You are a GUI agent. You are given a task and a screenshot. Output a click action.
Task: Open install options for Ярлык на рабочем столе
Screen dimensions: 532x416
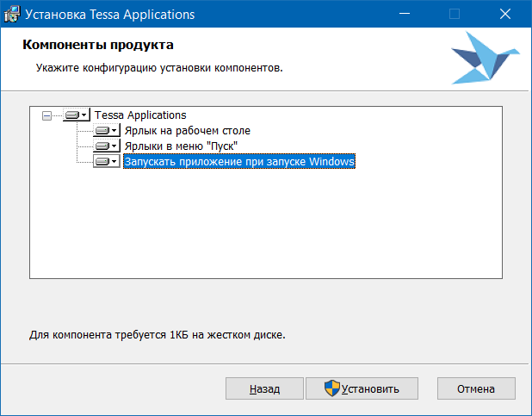pos(107,130)
